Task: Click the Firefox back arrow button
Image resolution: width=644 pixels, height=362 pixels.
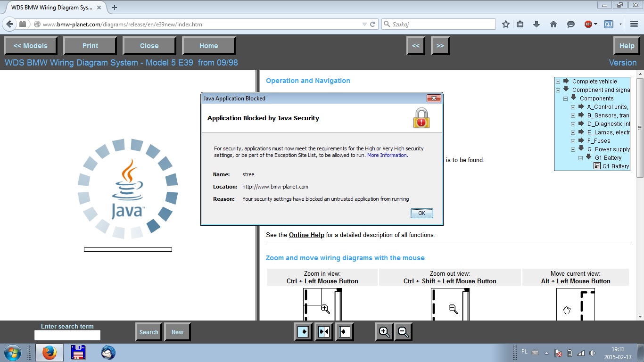Action: pos(9,24)
